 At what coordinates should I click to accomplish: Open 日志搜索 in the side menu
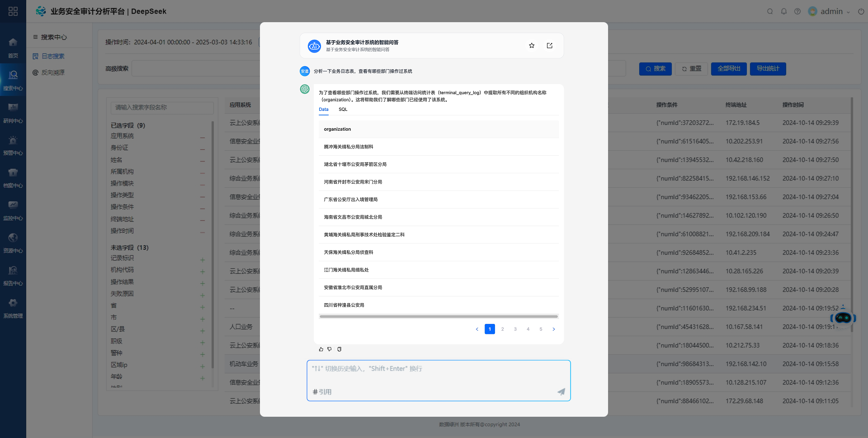(53, 56)
